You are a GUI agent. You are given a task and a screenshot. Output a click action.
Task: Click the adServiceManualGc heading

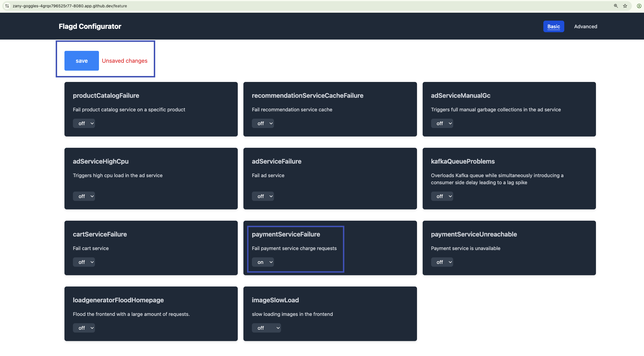tap(461, 95)
